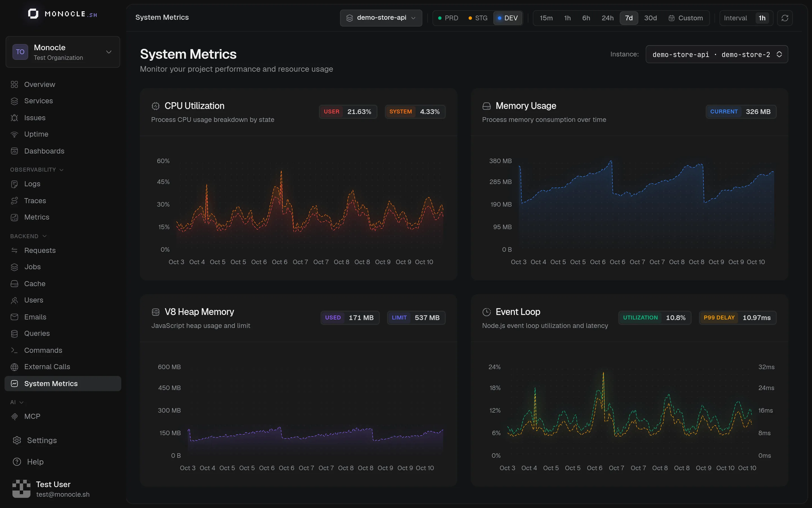The height and width of the screenshot is (508, 812).
Task: Switch environment to PRD
Action: [448, 18]
